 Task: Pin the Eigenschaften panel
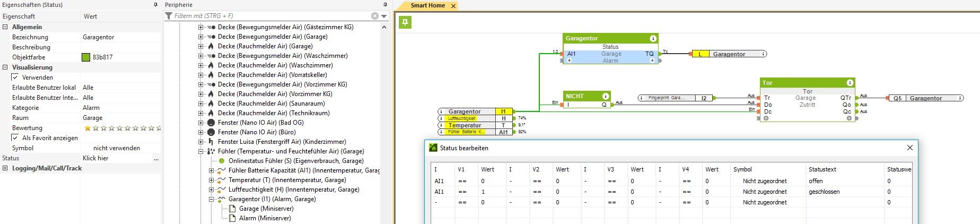(155, 5)
